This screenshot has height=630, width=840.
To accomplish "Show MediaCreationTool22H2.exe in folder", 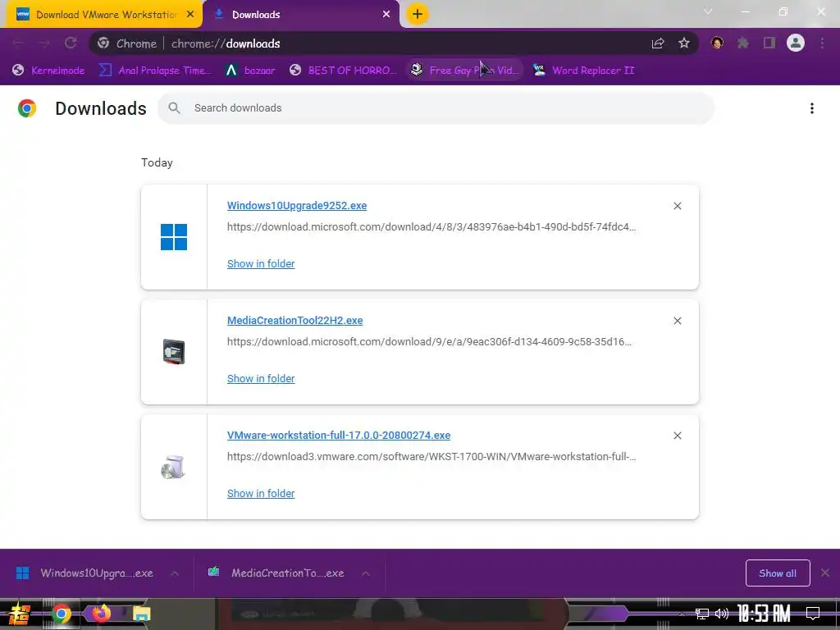I will pos(261,379).
